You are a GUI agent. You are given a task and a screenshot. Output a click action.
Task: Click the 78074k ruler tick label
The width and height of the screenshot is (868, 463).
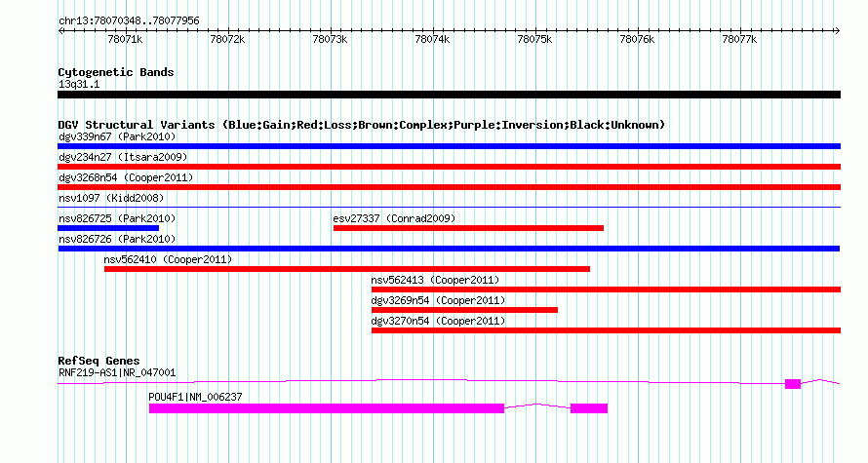(x=432, y=39)
